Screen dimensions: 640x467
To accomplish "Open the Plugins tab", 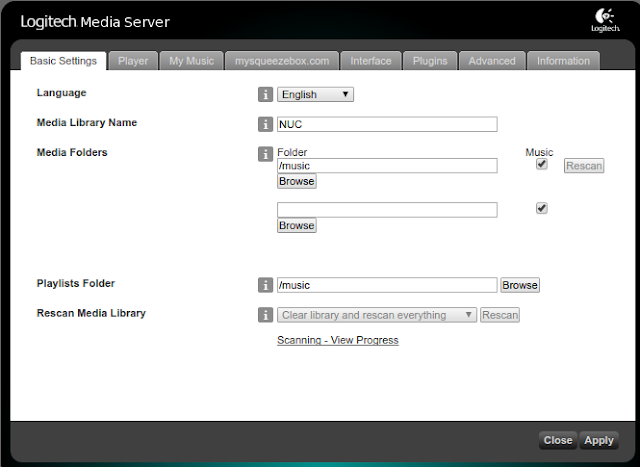I will [430, 61].
